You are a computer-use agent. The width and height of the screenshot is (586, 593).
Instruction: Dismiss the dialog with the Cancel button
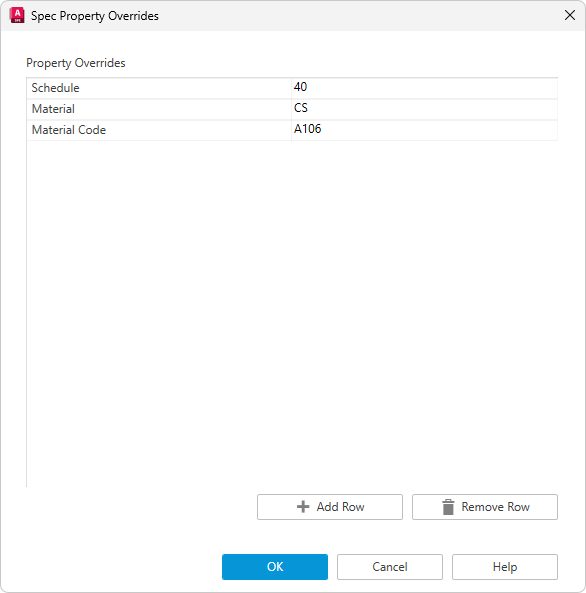pyautogui.click(x=390, y=567)
